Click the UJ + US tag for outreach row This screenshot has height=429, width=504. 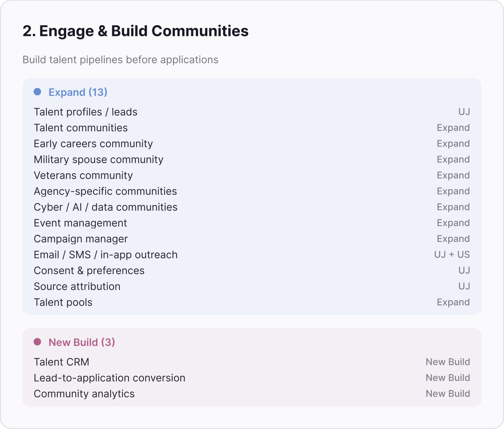452,255
